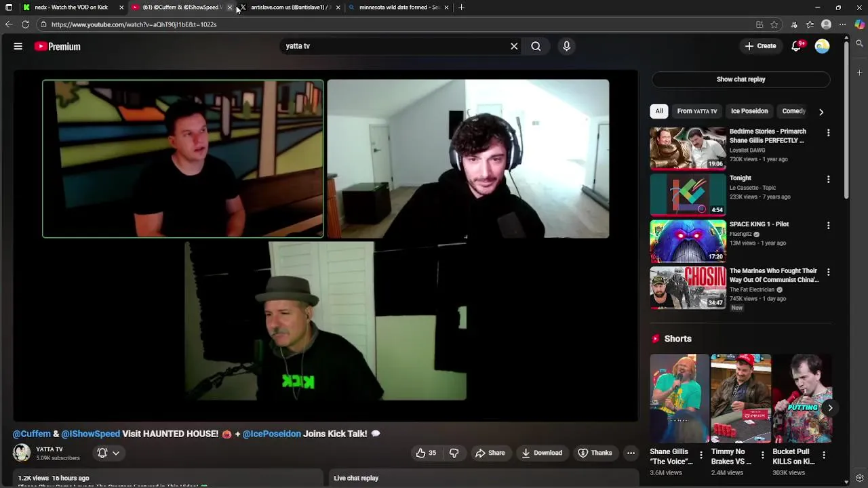Switch to nedx Kick VOD tab
Screen dimensions: 868x488
pos(71,7)
